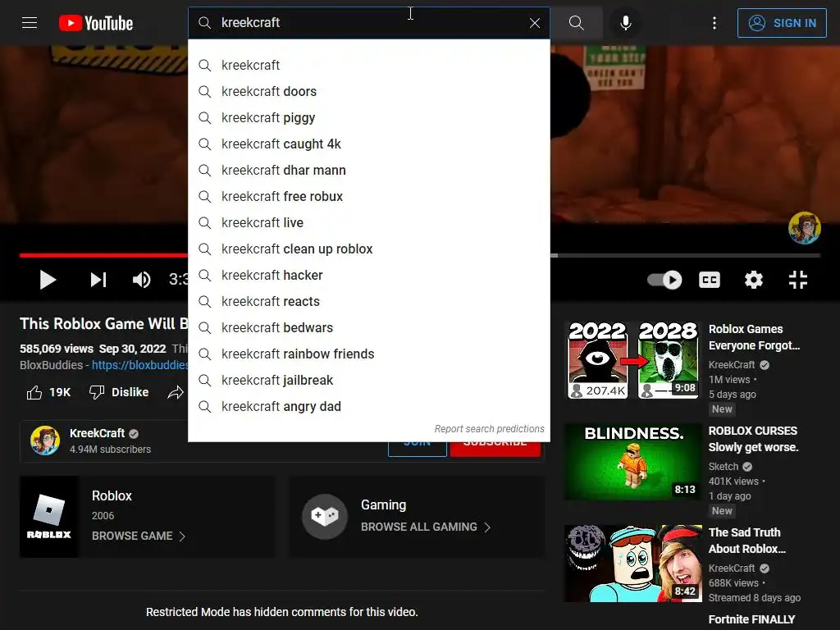Click the SIGN IN button

[x=782, y=23]
